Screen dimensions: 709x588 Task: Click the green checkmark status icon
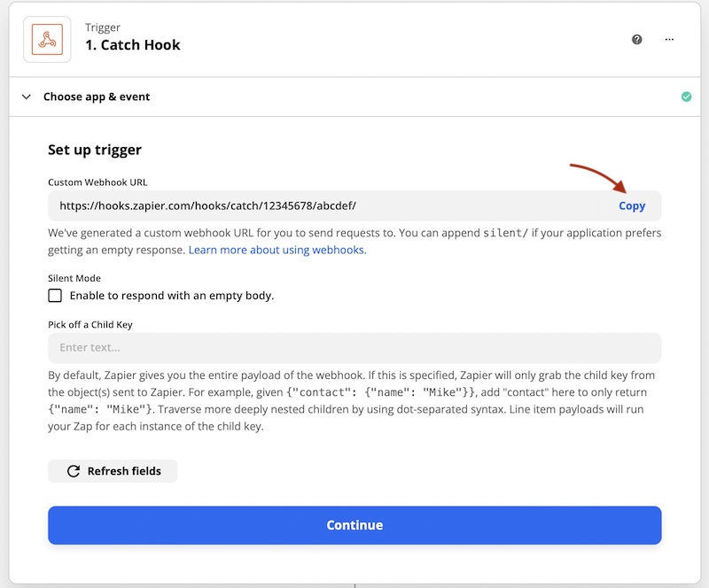coord(686,97)
